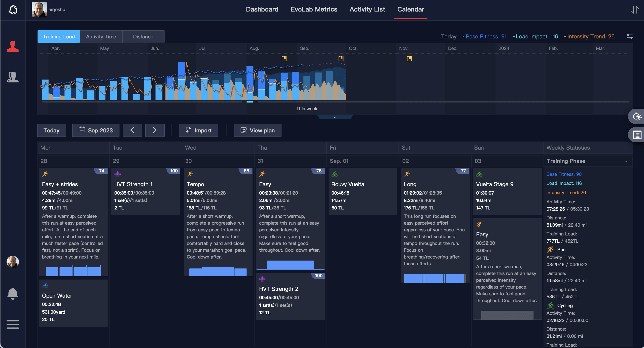
Task: Open the floating running-man widget icon
Action: [x=637, y=117]
